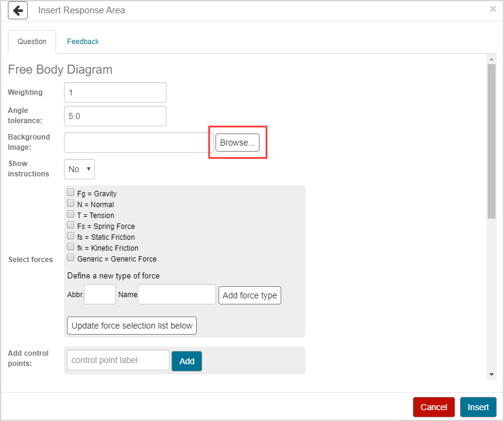Click the blue Add control point button
The image size is (504, 421).
[x=187, y=361]
